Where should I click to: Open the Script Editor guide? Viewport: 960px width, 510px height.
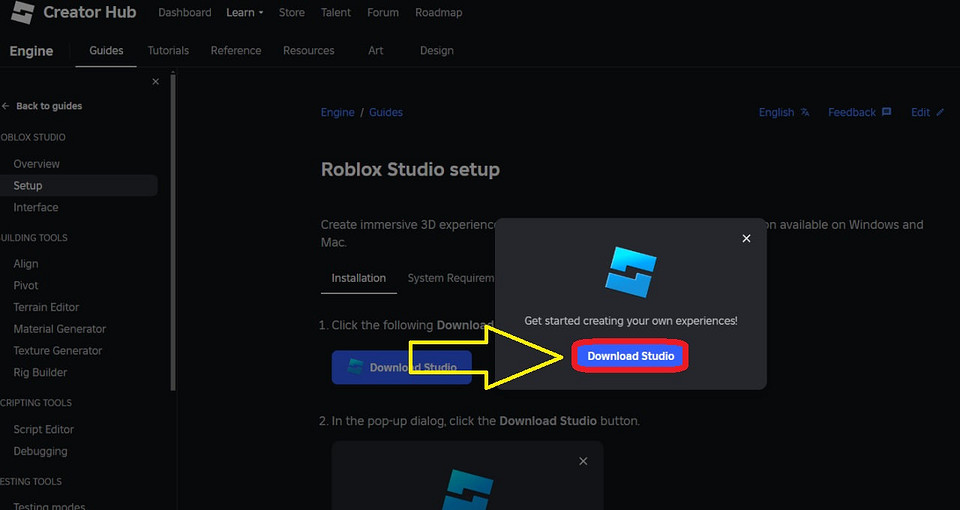[44, 430]
